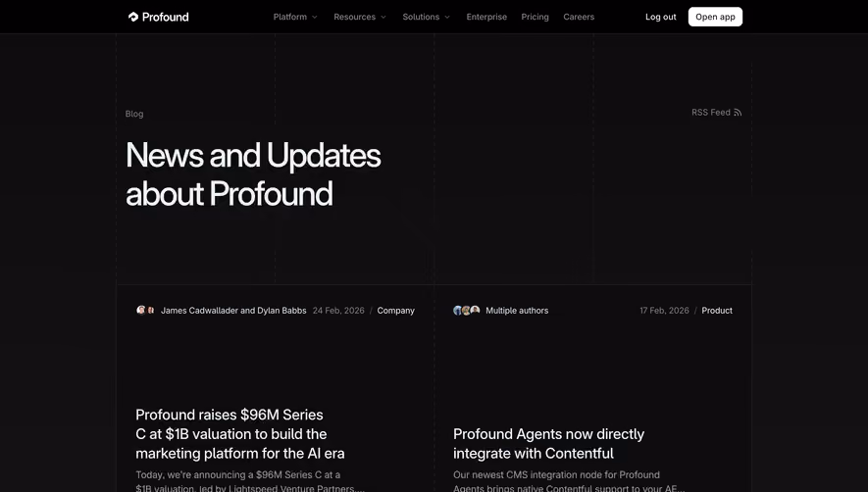Click the Multiple authors avatar group
The height and width of the screenshot is (492, 868).
click(466, 310)
